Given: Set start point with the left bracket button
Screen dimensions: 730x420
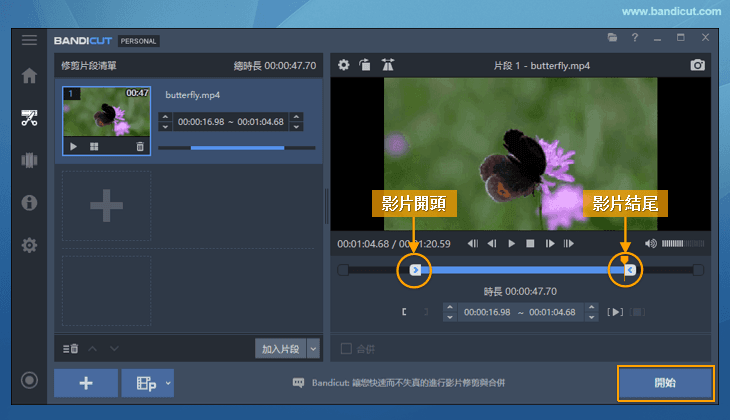Looking at the screenshot, I should pos(404,312).
